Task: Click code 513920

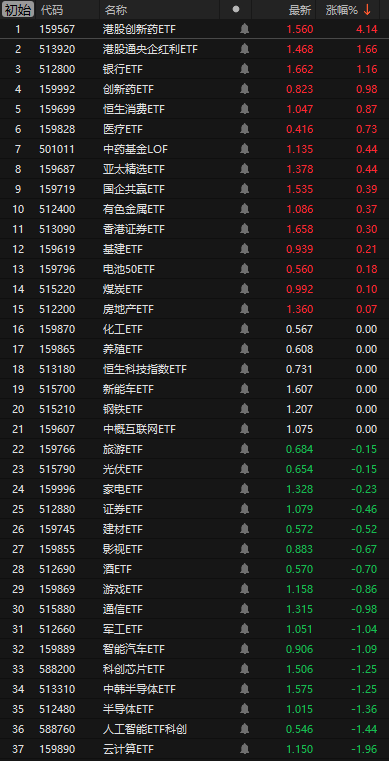Action: 57,49
